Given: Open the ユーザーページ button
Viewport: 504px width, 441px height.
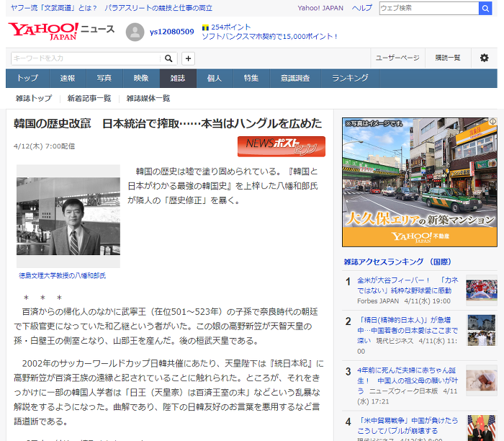Looking at the screenshot, I should click(397, 58).
